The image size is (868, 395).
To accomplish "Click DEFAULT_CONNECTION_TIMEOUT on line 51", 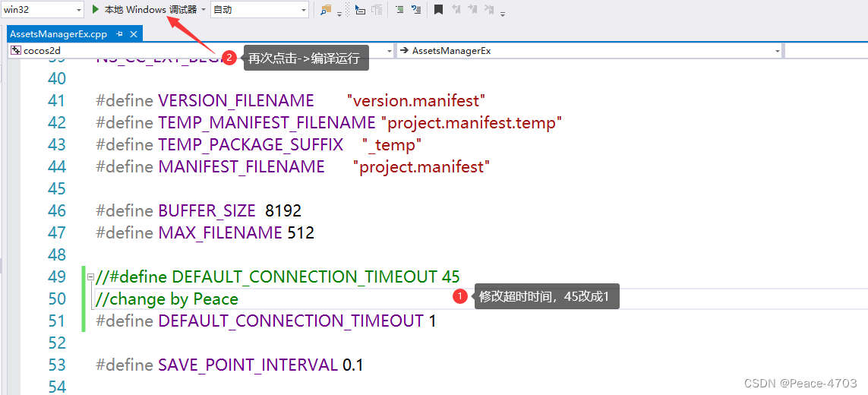I will pos(291,321).
